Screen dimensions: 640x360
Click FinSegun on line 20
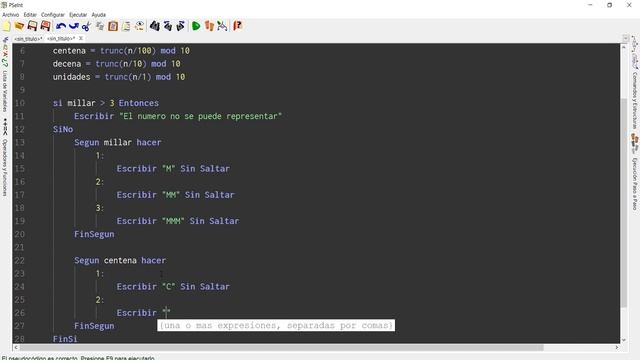(94, 234)
